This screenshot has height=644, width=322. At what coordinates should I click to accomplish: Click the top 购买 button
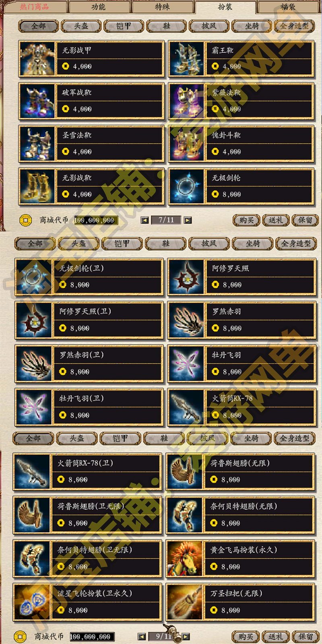pos(246,220)
